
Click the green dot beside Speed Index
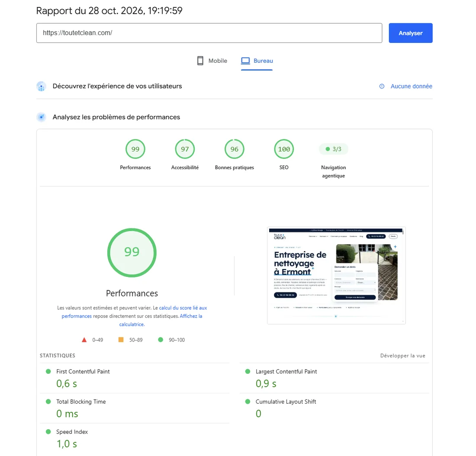[48, 431]
